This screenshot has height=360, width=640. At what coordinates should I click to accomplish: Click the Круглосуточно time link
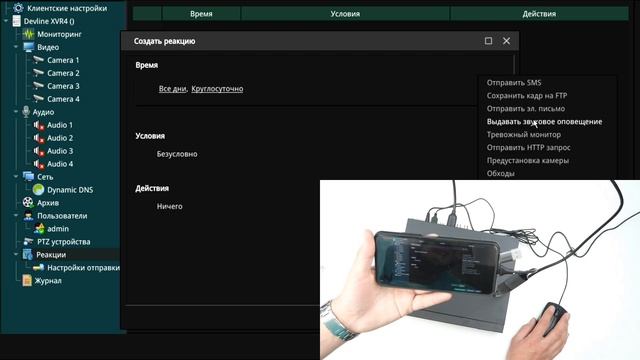[x=217, y=89]
